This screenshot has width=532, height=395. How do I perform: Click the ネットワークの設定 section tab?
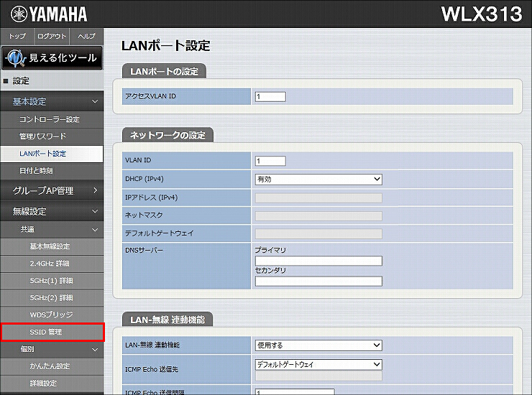(168, 135)
